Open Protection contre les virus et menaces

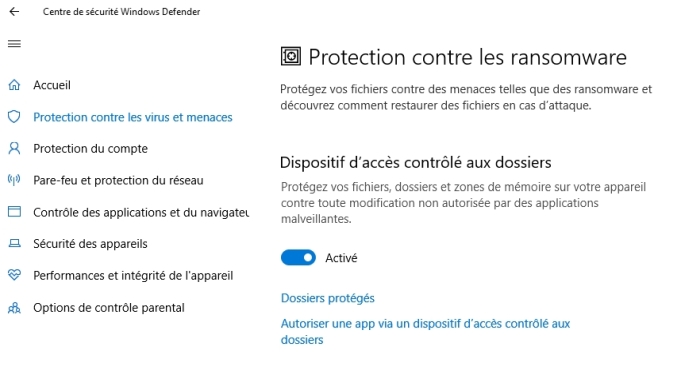pyautogui.click(x=133, y=117)
